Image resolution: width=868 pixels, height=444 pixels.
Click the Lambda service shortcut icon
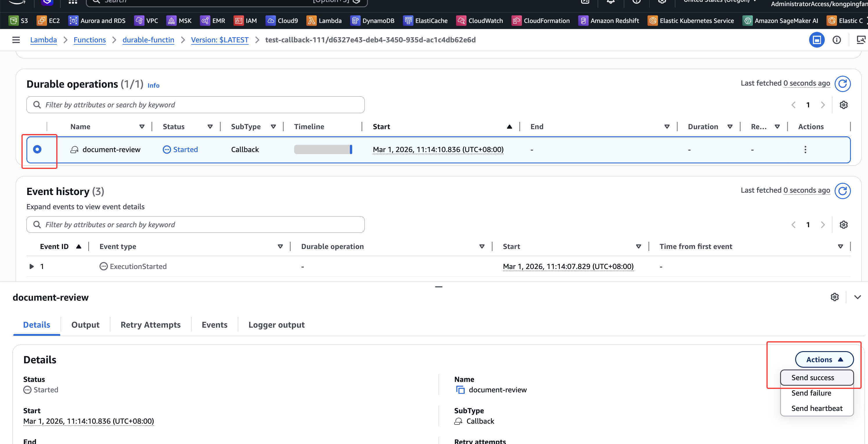click(311, 21)
